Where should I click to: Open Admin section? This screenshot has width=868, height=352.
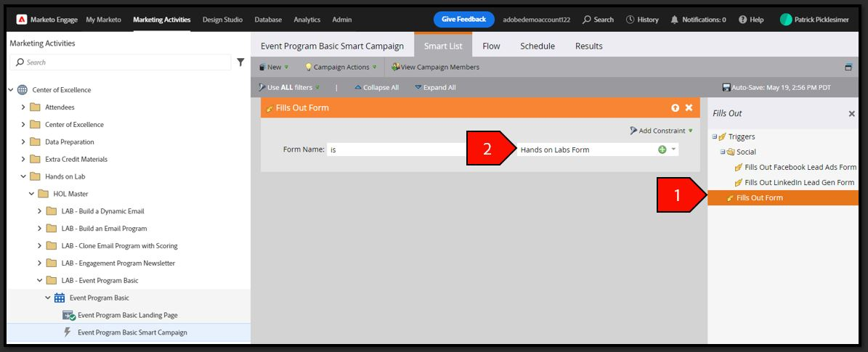click(x=341, y=20)
